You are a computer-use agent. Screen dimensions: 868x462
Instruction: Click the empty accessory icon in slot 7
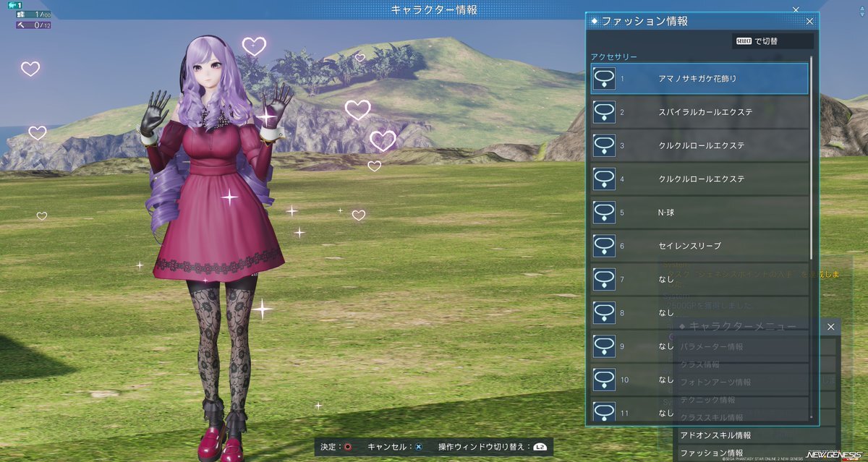[x=604, y=279]
